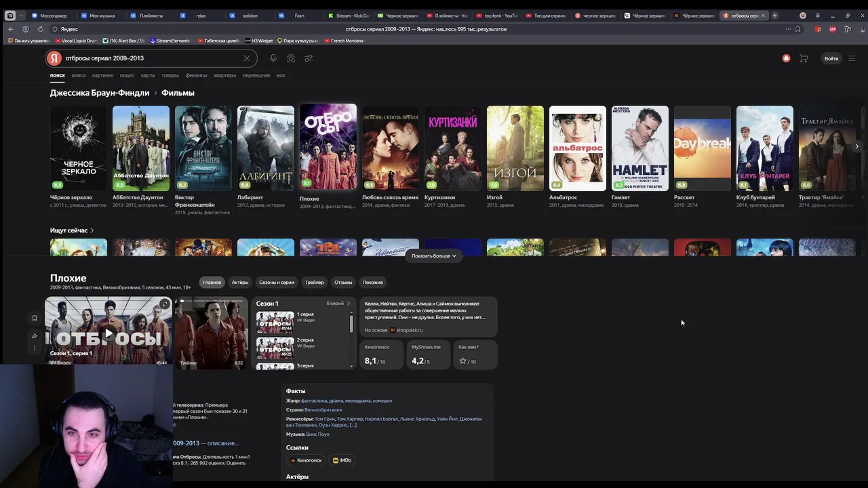Open Чёрное зеркало poster

pyautogui.click(x=78, y=148)
